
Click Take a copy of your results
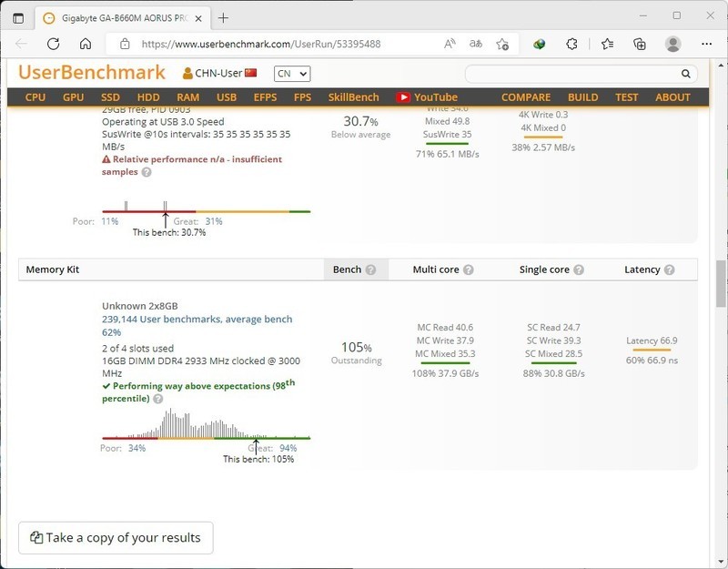coord(116,538)
